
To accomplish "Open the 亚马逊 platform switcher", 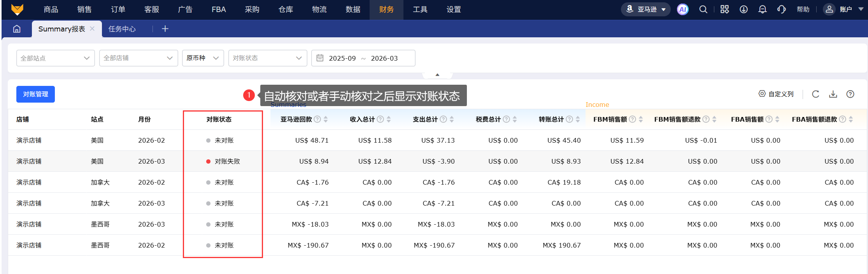I will (645, 9).
